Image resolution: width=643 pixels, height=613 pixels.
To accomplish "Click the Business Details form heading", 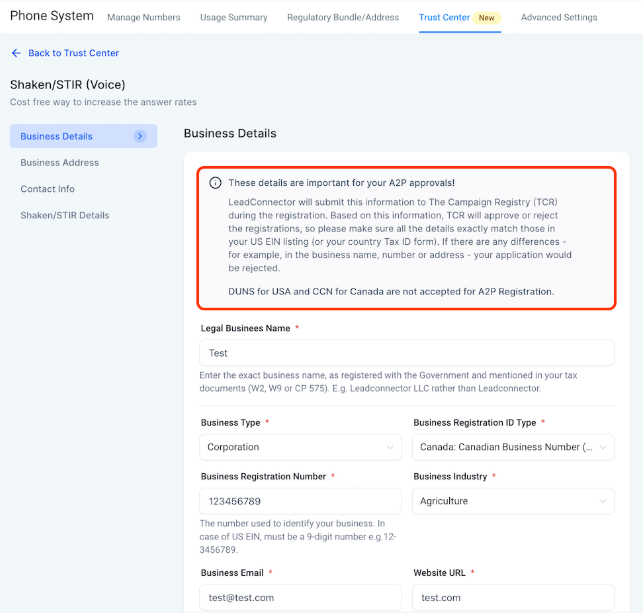I will 230,133.
